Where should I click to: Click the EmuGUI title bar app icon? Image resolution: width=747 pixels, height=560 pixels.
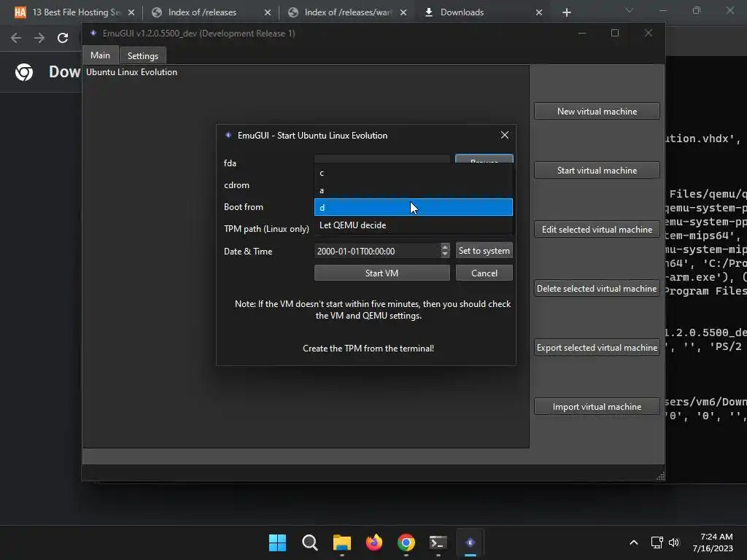click(x=93, y=33)
